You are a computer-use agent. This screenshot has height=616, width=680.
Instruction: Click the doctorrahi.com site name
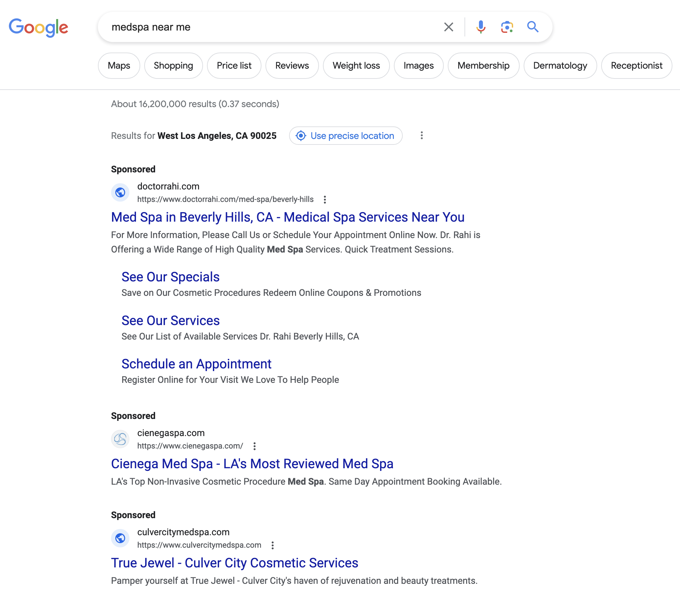168,186
